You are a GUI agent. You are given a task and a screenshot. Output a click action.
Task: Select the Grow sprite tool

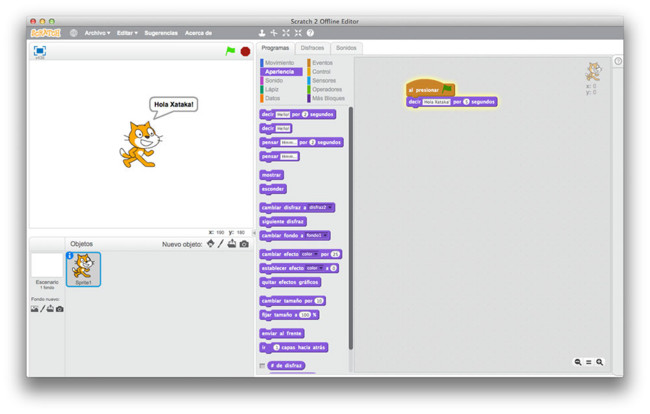[x=286, y=33]
